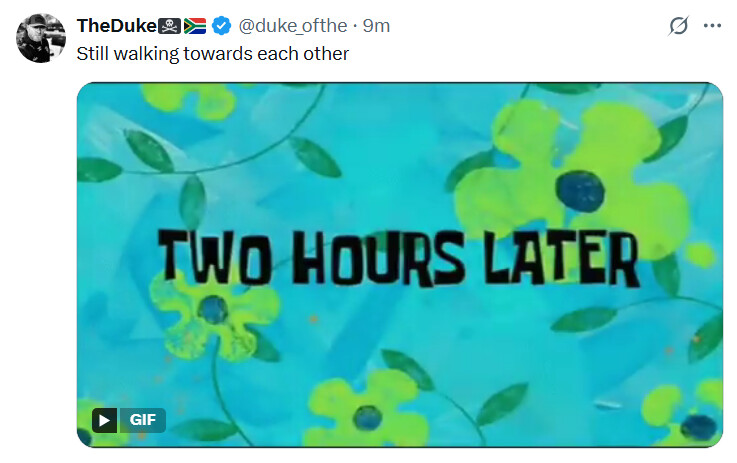The image size is (737, 463).
Task: Click the word HOURS in the GIF
Action: click(379, 258)
